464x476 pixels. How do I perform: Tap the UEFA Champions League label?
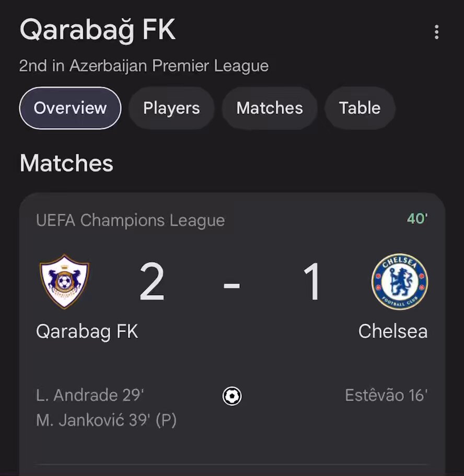pos(131,220)
